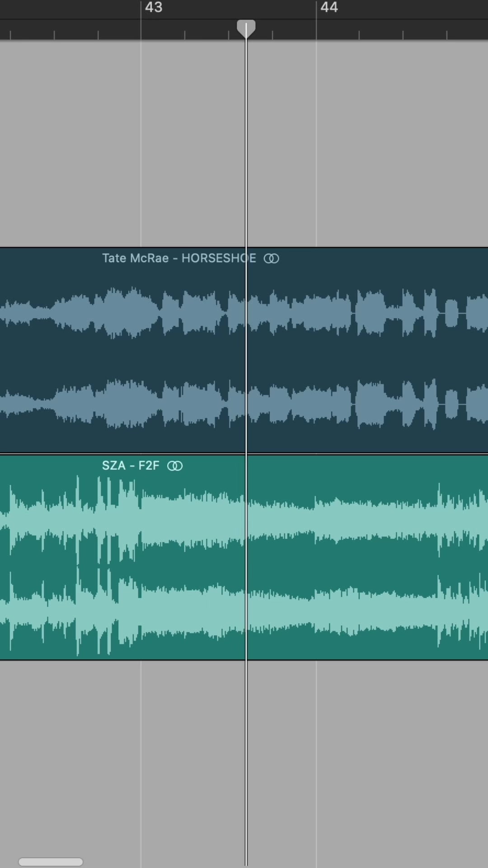The width and height of the screenshot is (488, 868).
Task: Click the loop icon beside HORSESHOE region name
Action: pos(271,259)
